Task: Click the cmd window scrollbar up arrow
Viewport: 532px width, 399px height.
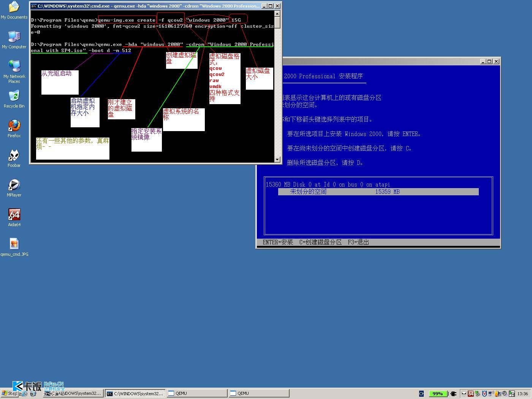Action: click(x=277, y=14)
